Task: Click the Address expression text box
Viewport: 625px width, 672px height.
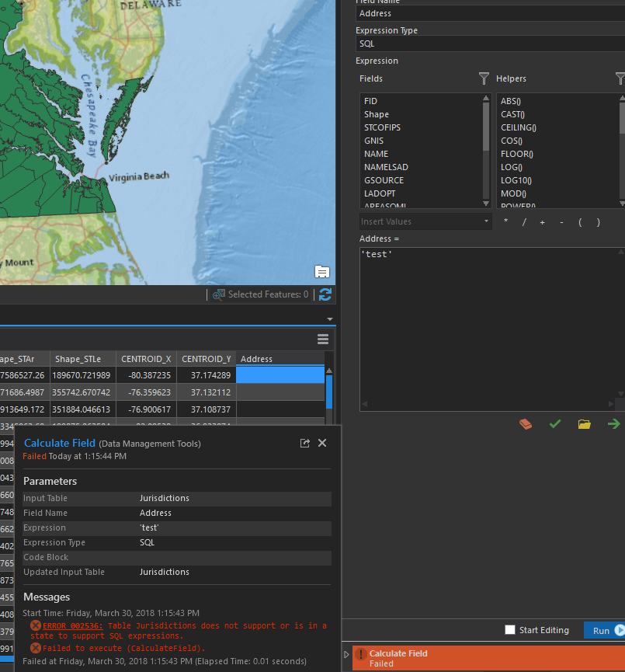Action: (x=489, y=326)
